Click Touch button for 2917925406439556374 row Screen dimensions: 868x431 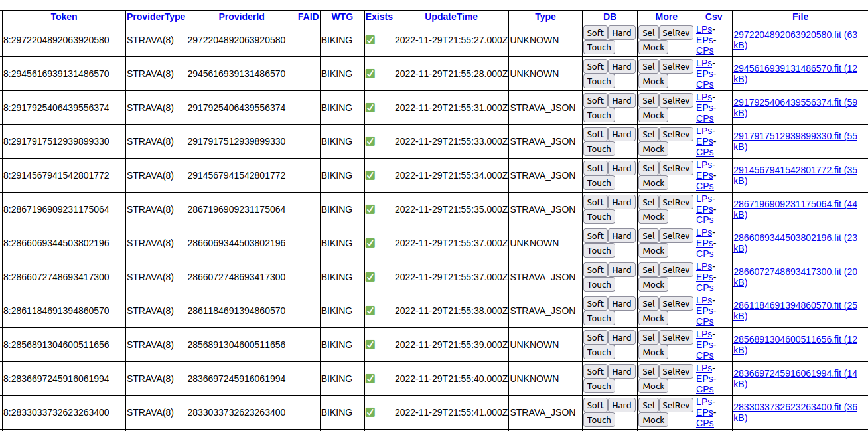click(x=599, y=116)
